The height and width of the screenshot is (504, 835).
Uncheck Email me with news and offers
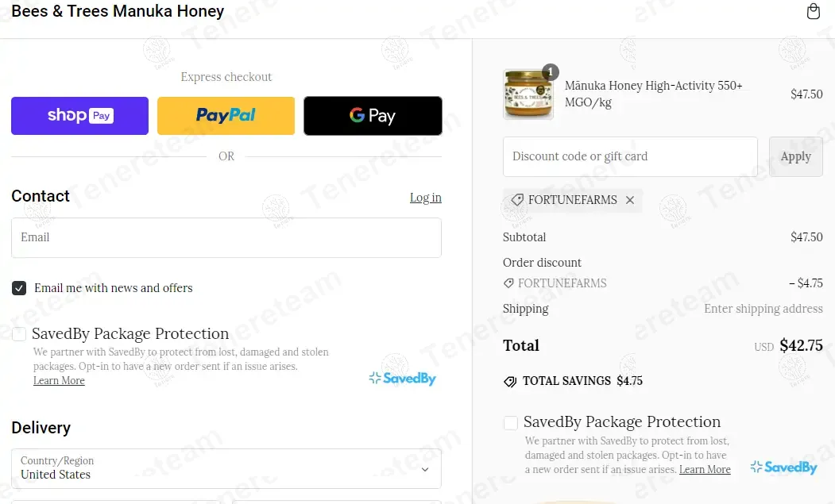point(19,288)
